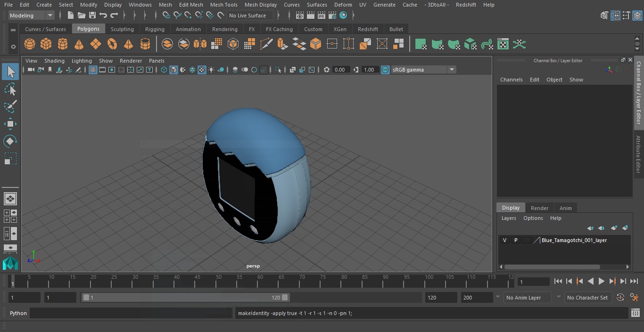Open the Channels menu in Channel Box
644x332 pixels.
511,80
